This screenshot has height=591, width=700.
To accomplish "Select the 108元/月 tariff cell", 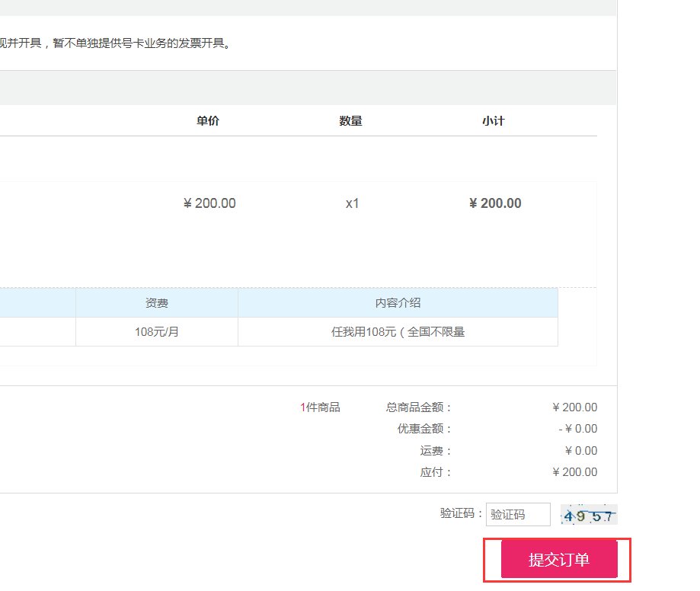I will point(157,331).
